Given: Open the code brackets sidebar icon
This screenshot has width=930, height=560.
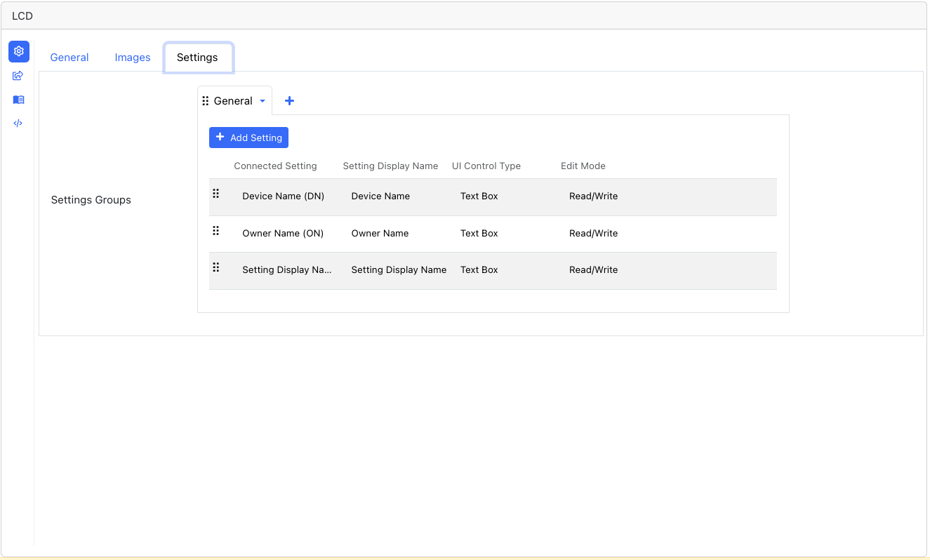Looking at the screenshot, I should pos(18,123).
